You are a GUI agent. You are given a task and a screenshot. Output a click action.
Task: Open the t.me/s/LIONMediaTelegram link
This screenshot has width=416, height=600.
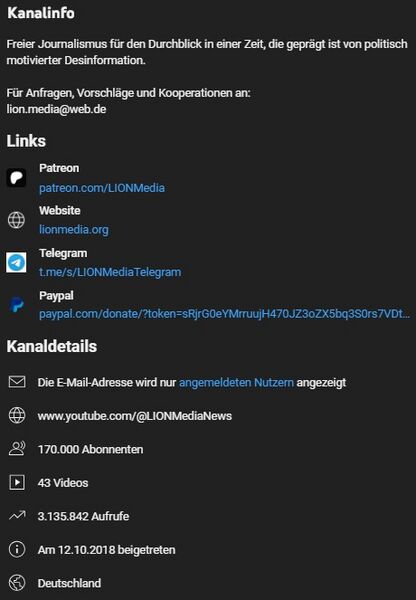pyautogui.click(x=110, y=272)
